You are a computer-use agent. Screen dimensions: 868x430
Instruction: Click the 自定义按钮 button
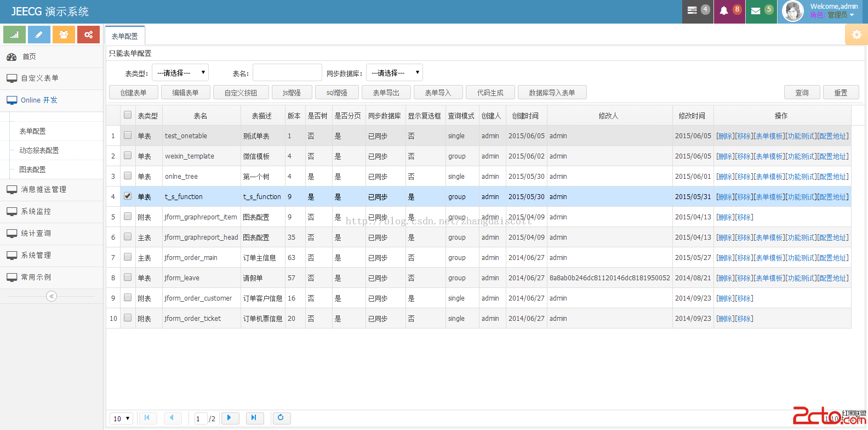(241, 92)
